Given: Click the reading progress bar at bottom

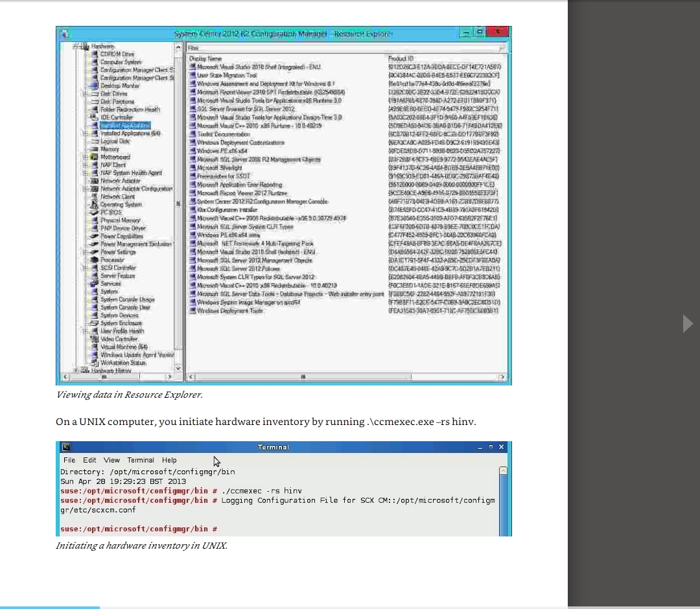Looking at the screenshot, I should click(50, 607).
